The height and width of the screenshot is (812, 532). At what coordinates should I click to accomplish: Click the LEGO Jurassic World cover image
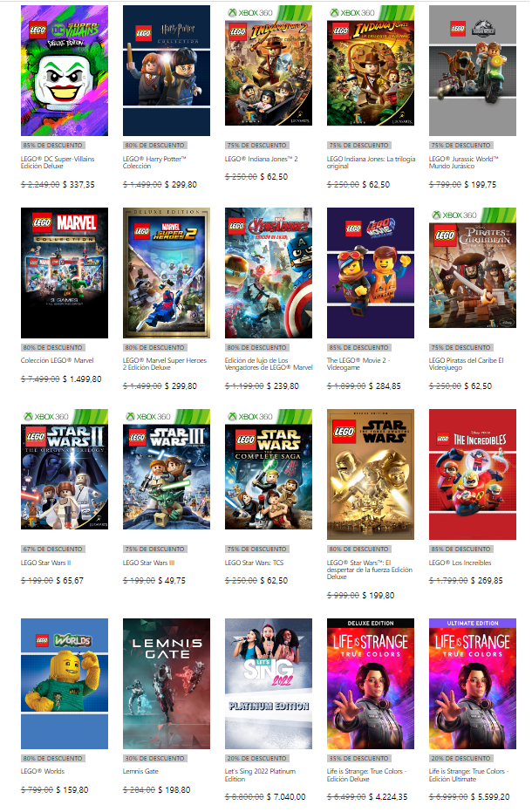[473, 71]
